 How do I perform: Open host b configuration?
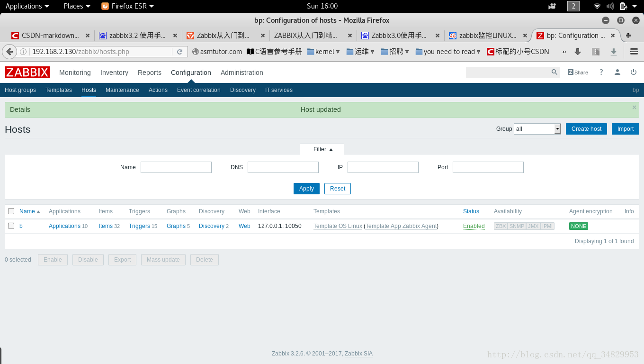[21, 226]
